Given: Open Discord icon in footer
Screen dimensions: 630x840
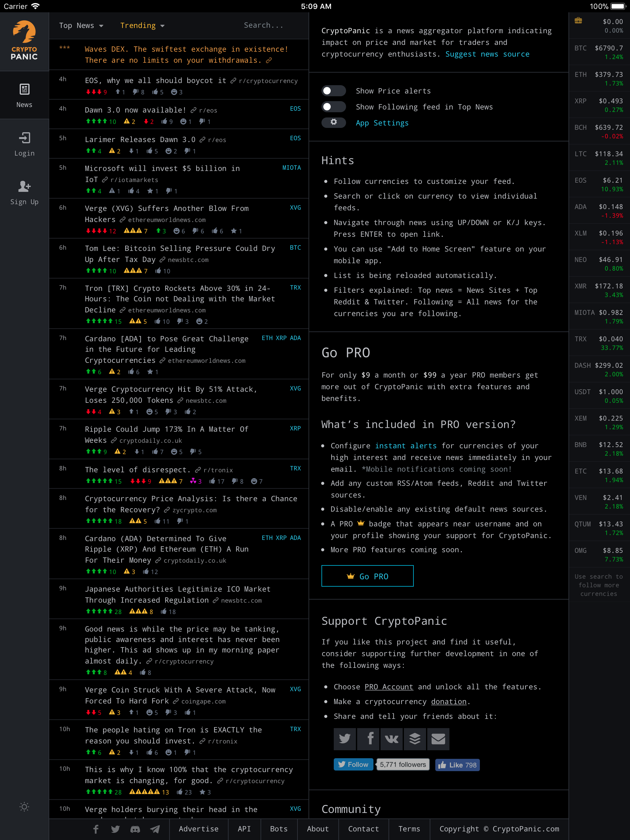Looking at the screenshot, I should point(135,829).
